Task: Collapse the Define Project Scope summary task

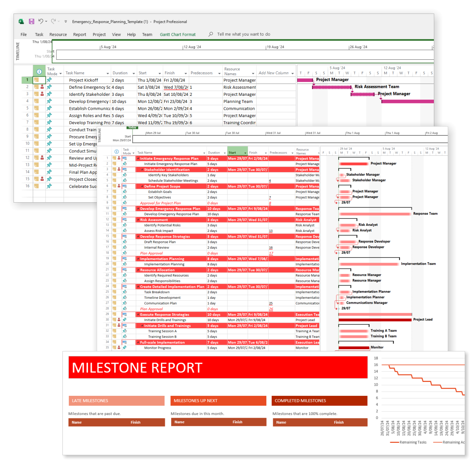Action: click(x=142, y=186)
